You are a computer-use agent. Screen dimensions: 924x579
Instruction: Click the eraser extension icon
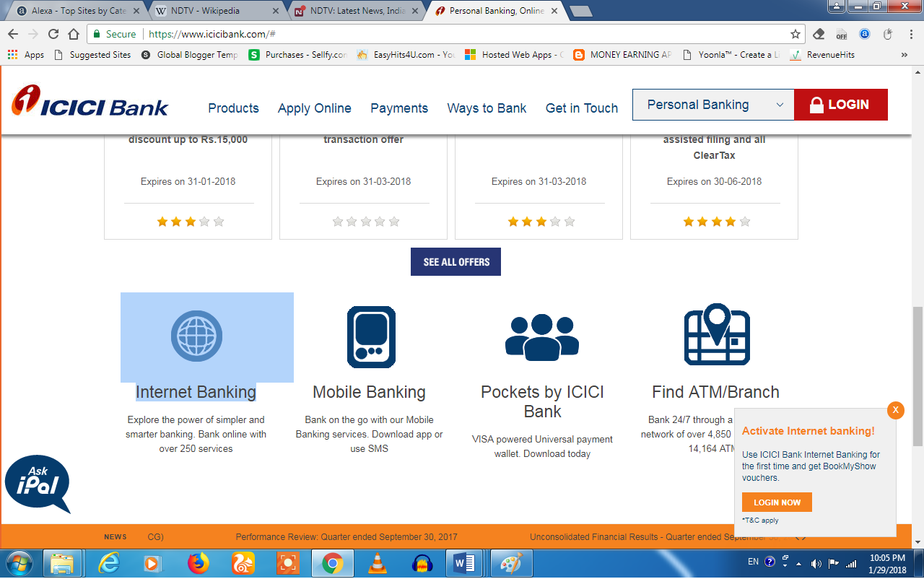coord(819,34)
